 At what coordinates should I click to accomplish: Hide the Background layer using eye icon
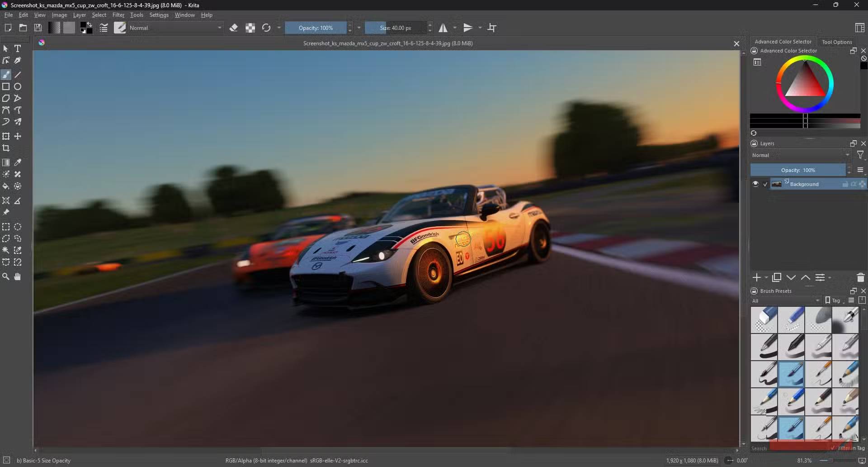(x=755, y=184)
